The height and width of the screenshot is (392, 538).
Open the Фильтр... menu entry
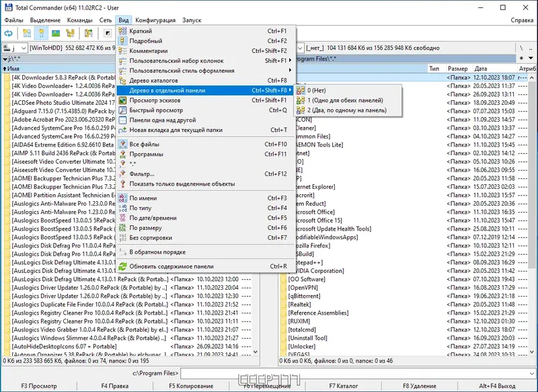click(206, 174)
